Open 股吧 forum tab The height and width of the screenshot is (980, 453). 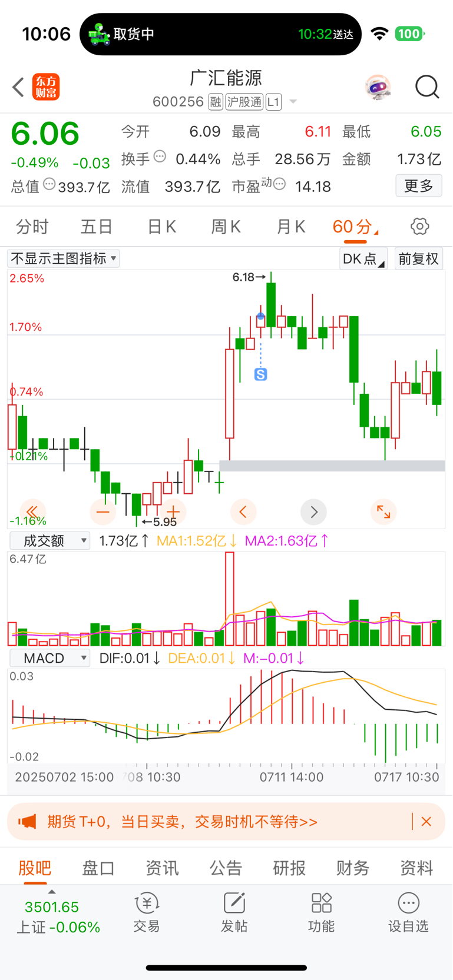[35, 868]
